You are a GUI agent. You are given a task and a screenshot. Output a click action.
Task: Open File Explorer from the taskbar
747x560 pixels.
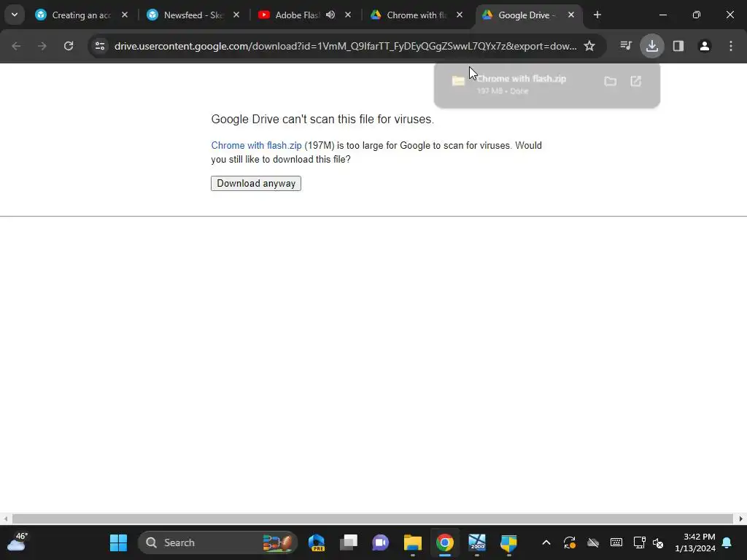tap(413, 542)
